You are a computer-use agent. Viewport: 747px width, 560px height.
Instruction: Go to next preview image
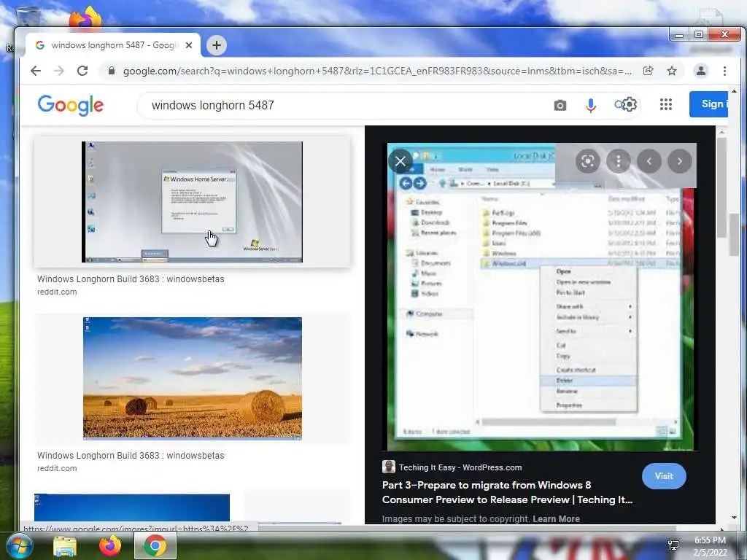(680, 161)
